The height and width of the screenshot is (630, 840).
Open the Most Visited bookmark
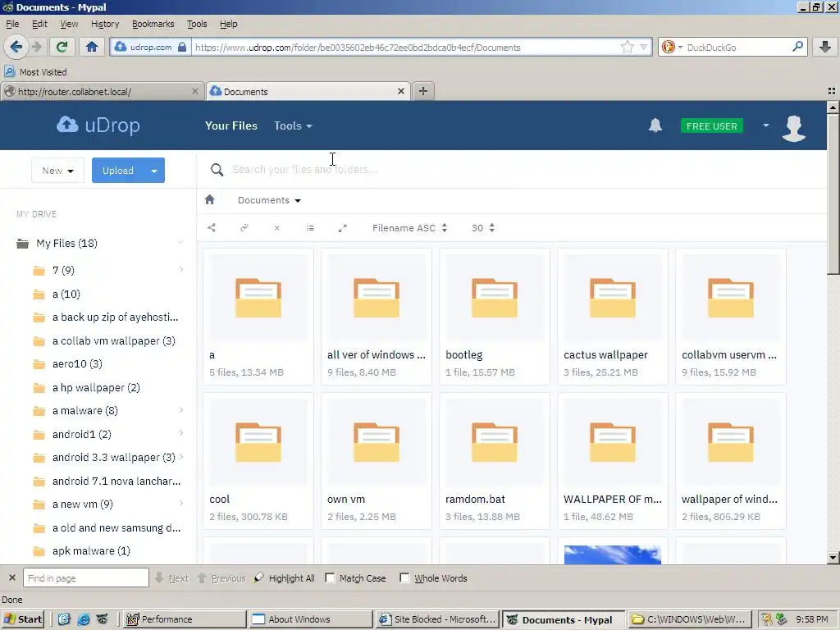(x=35, y=72)
